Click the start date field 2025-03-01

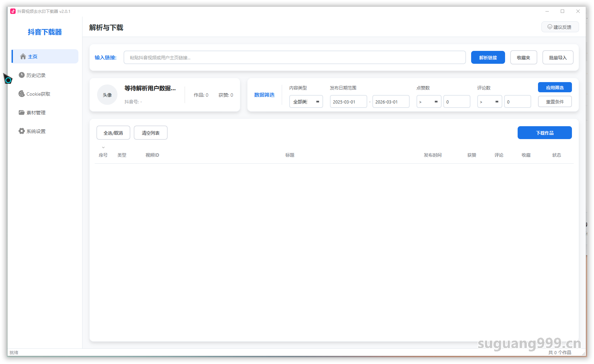pos(348,102)
